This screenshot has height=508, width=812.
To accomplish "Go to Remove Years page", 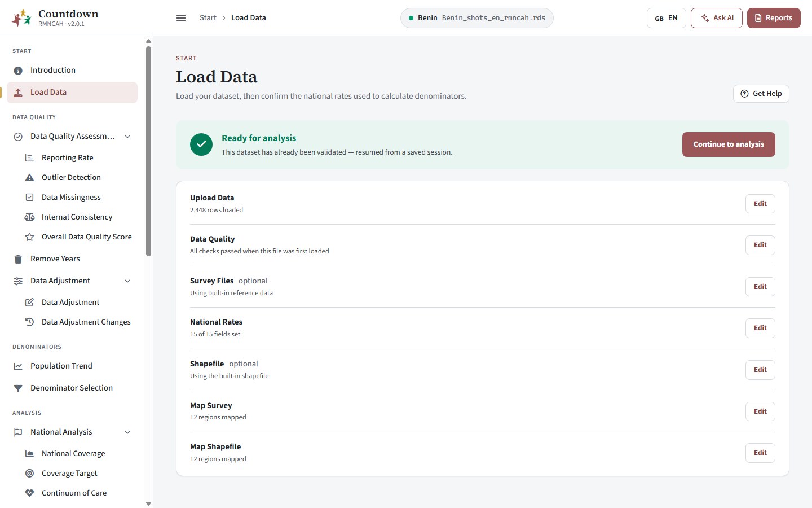I will coord(72,259).
